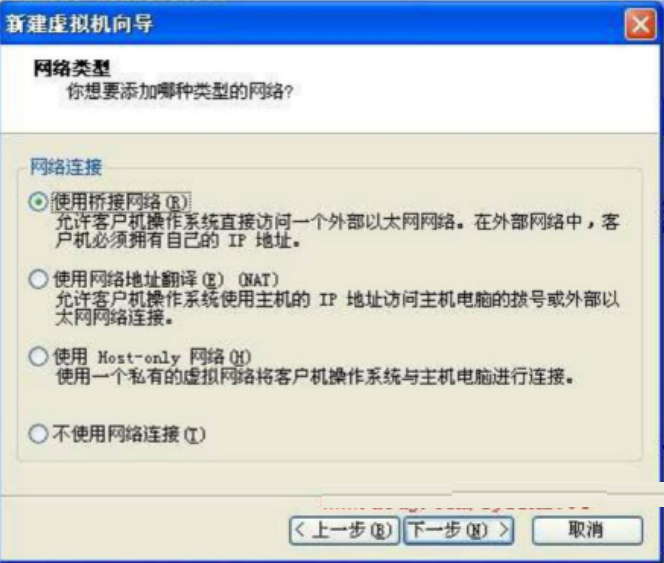Click the 不使用网络连接 (T) label text
The width and height of the screenshot is (664, 563).
coord(129,434)
